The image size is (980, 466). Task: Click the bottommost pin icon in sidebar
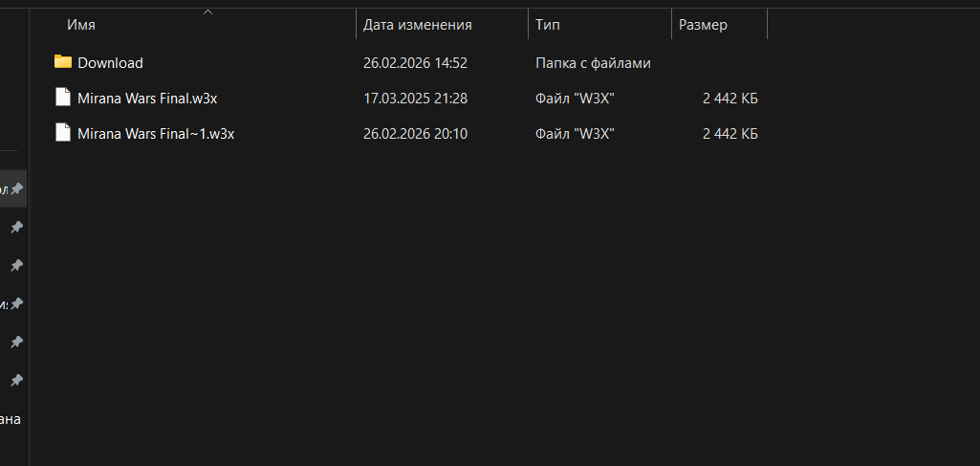[x=16, y=380]
